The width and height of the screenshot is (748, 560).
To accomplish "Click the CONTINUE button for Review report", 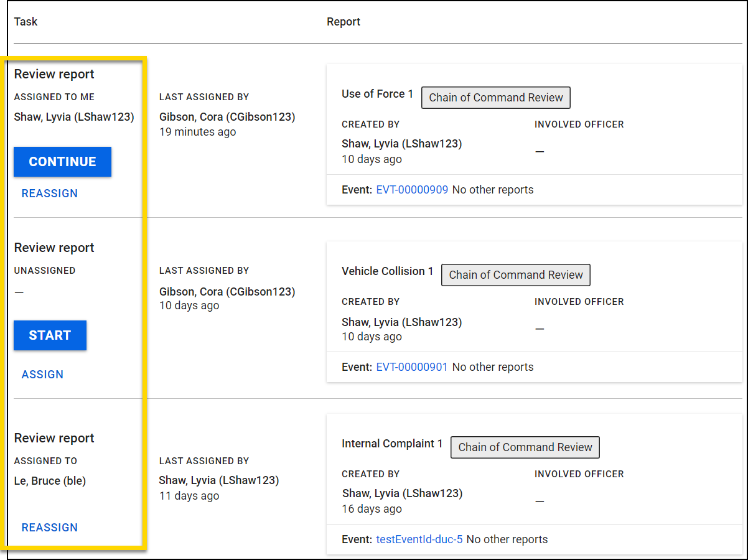I will [62, 161].
